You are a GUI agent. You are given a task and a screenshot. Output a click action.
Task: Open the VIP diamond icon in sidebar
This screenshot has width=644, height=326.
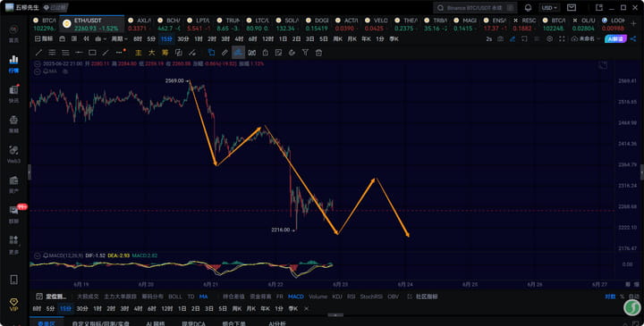coord(13,304)
